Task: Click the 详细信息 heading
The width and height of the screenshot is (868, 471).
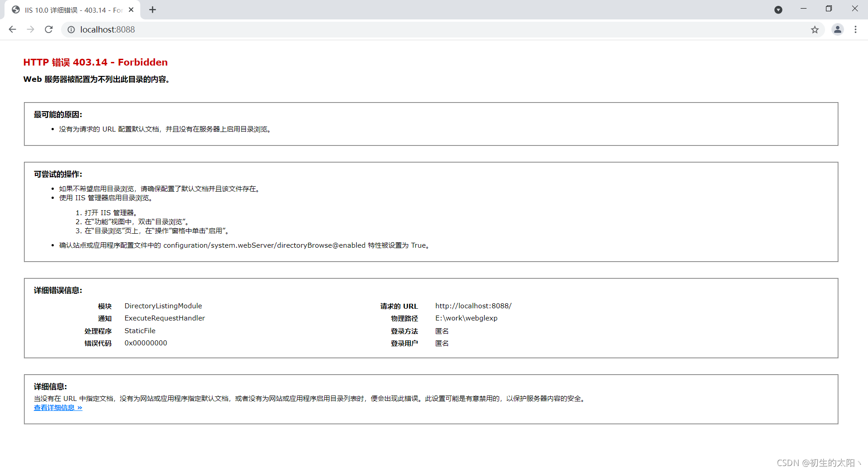Action: (50, 387)
